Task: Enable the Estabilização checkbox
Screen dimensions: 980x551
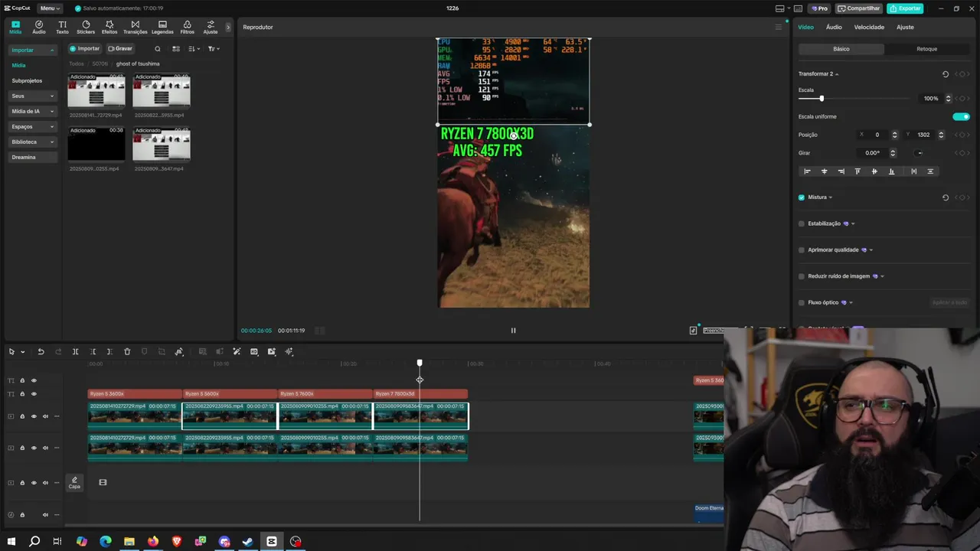Action: [802, 223]
